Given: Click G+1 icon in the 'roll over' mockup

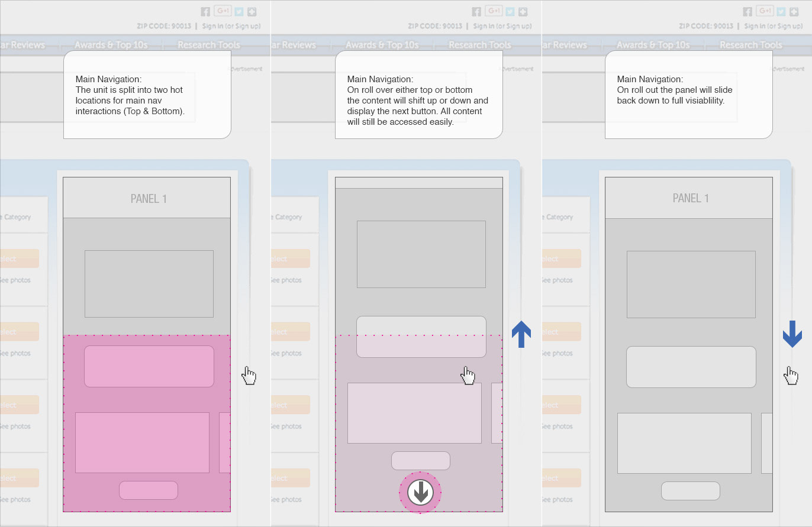Looking at the screenshot, I should tap(494, 11).
